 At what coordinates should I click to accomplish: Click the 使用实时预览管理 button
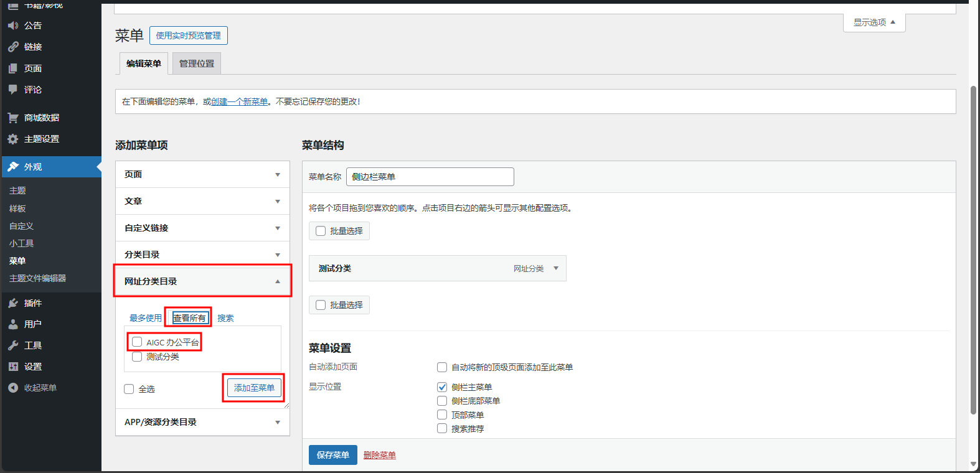click(189, 35)
